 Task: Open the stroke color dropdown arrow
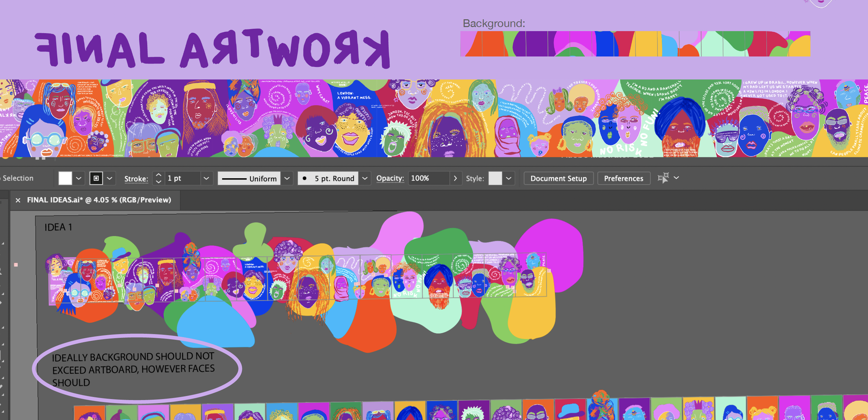[x=109, y=178]
